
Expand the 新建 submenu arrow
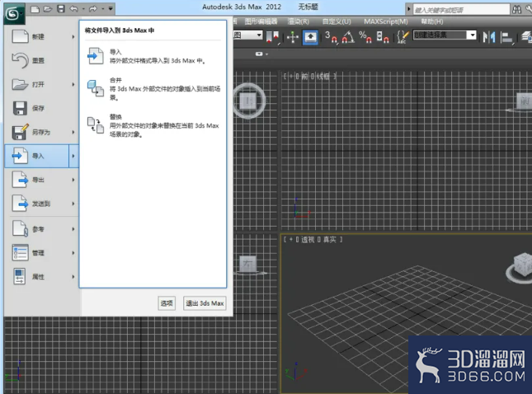[x=73, y=36]
